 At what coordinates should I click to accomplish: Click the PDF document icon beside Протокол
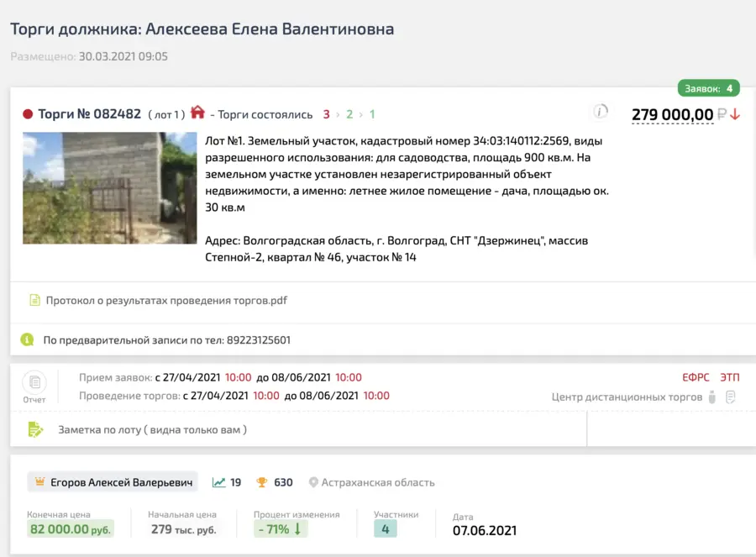click(34, 300)
